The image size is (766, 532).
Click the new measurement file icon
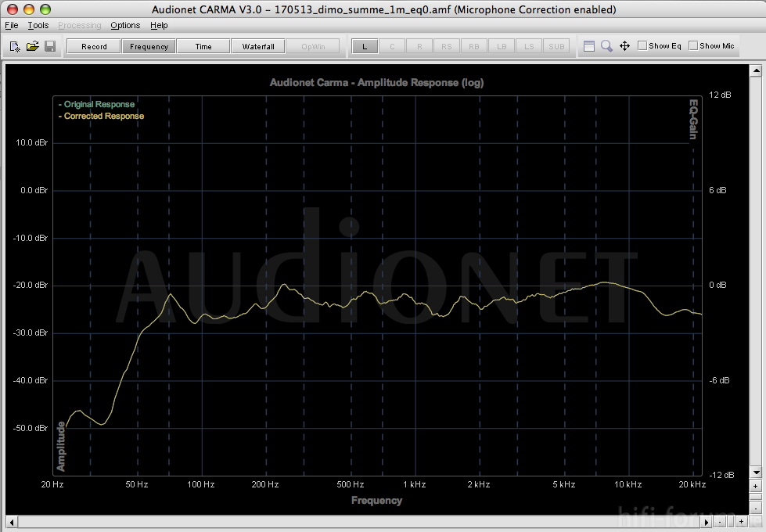point(15,46)
